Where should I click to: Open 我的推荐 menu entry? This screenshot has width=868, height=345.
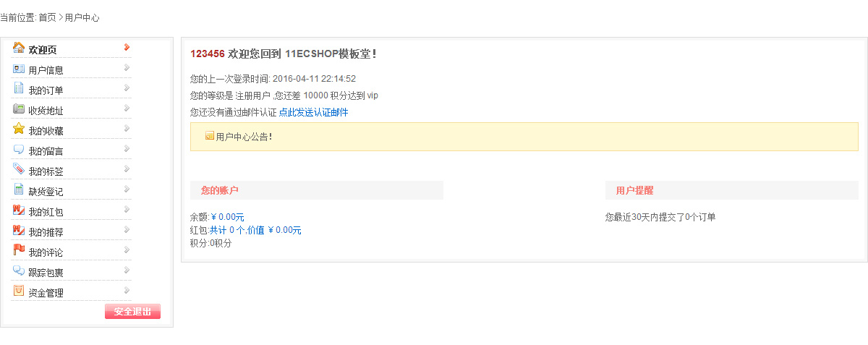tap(46, 232)
